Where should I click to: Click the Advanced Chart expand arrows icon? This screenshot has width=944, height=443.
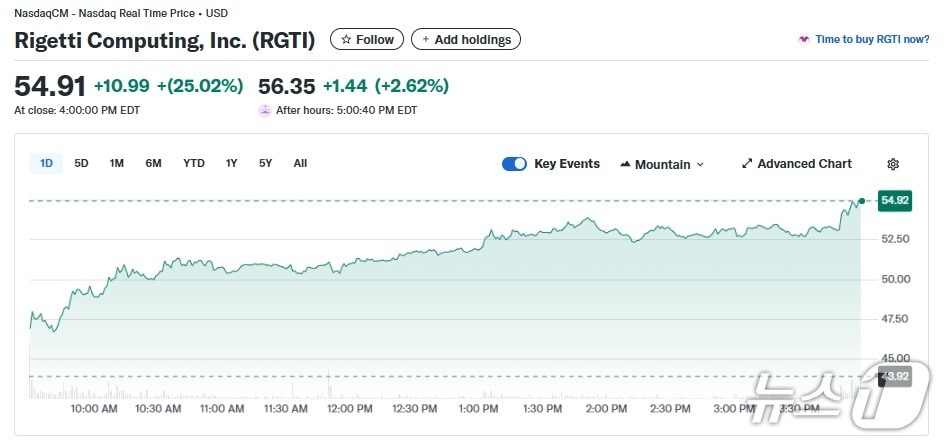click(x=747, y=164)
